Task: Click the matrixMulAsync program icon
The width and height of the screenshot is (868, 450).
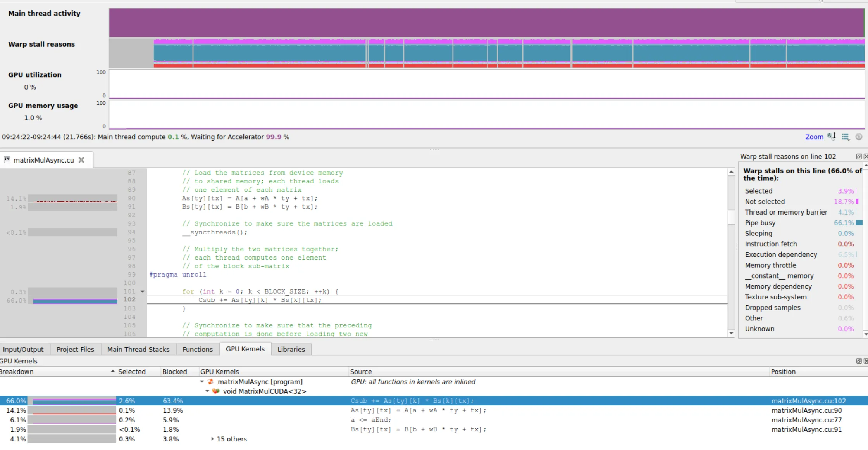Action: [x=211, y=382]
